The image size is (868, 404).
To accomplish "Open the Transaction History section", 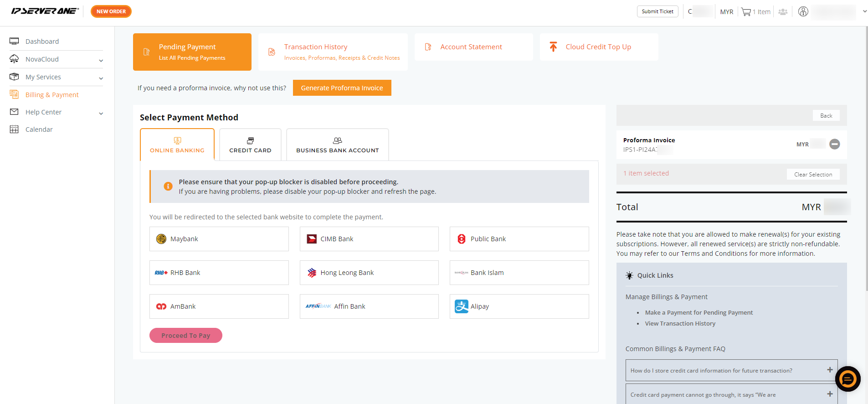I will pyautogui.click(x=333, y=52).
